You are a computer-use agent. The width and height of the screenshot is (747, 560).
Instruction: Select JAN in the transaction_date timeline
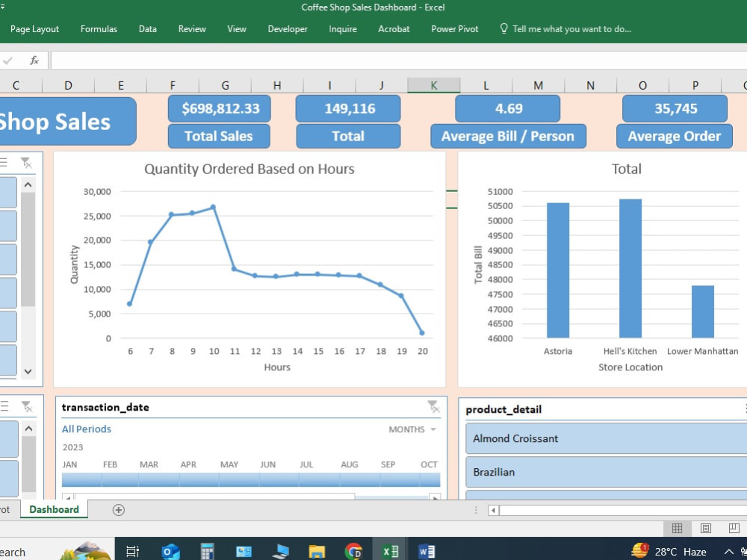coord(81,479)
